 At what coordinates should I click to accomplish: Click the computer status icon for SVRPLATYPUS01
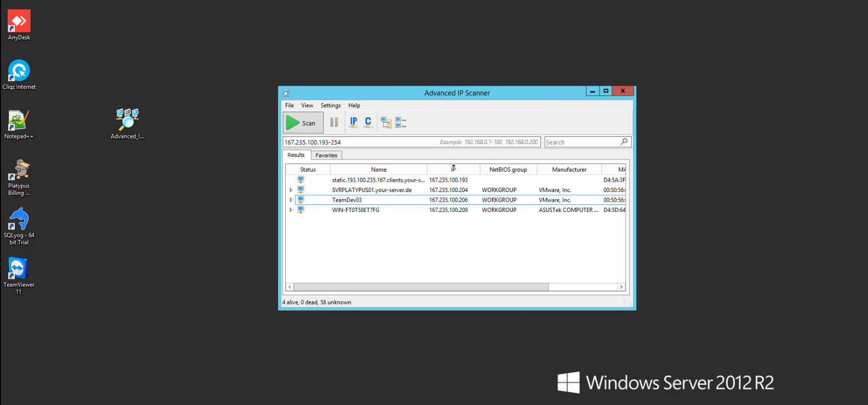(x=301, y=189)
